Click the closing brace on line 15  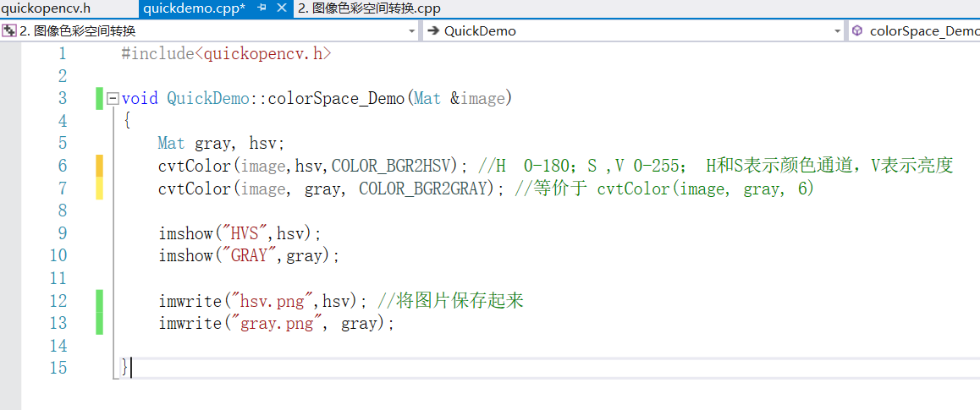point(125,369)
